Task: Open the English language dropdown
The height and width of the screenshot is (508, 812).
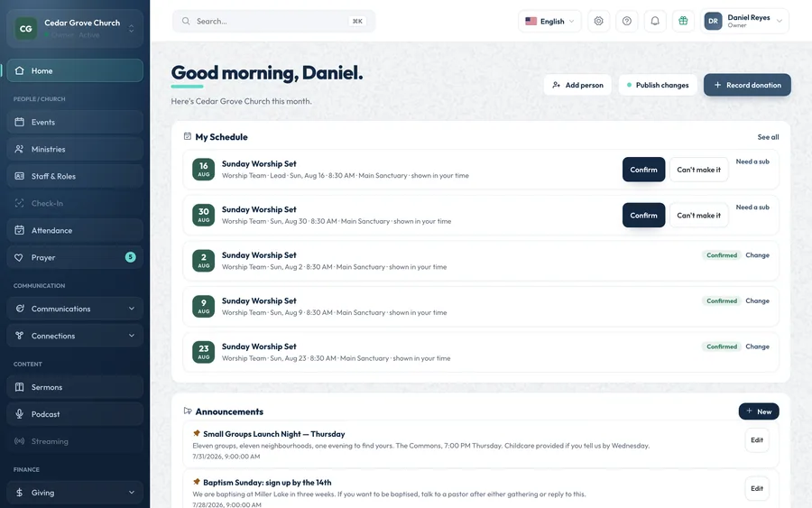Action: (x=549, y=22)
